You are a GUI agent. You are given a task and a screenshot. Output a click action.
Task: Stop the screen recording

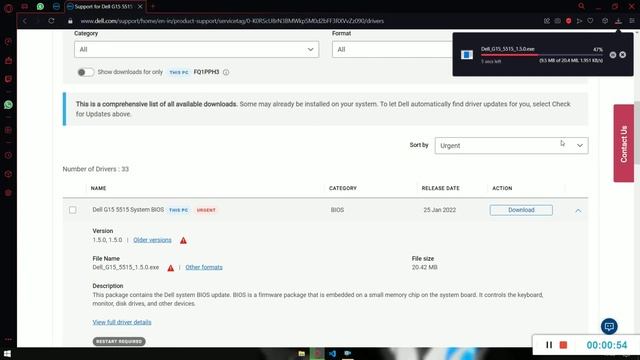(x=563, y=345)
